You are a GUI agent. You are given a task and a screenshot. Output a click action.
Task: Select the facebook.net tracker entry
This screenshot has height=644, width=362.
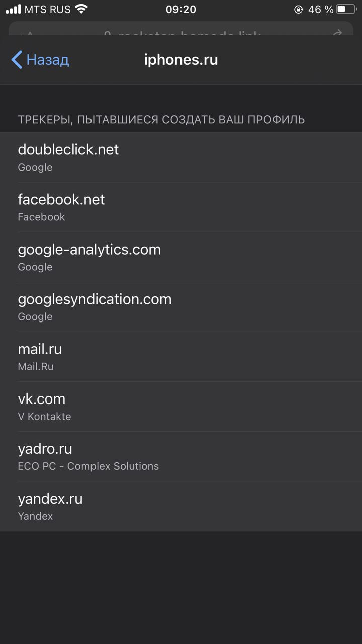(181, 207)
